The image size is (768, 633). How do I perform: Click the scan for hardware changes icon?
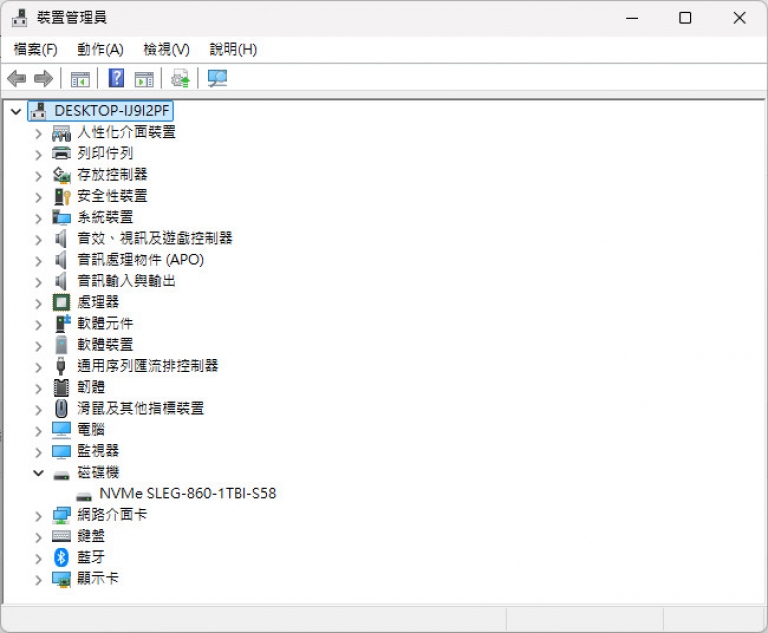(x=217, y=78)
